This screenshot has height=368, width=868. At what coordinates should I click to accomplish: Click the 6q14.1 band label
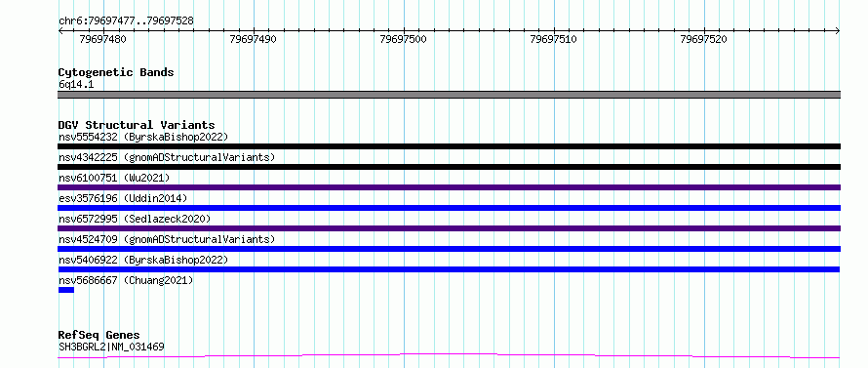[76, 85]
